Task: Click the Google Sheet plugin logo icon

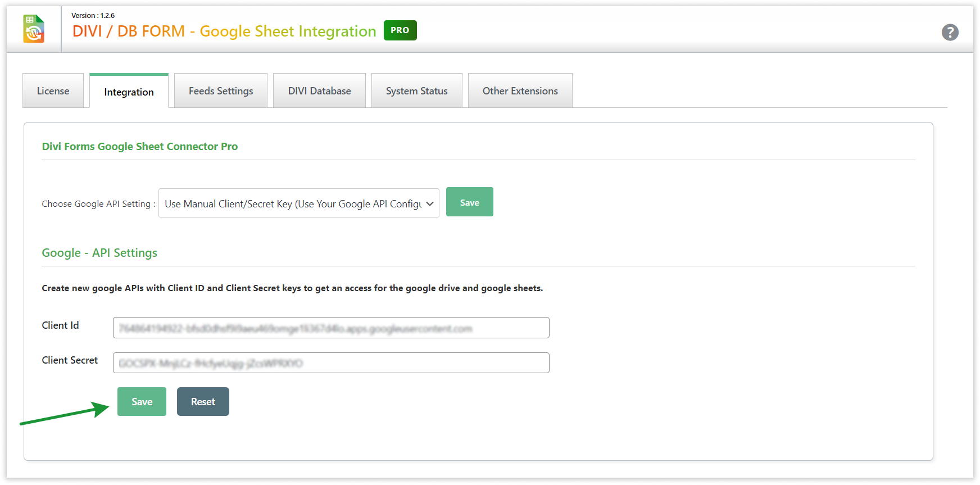Action: click(x=34, y=29)
